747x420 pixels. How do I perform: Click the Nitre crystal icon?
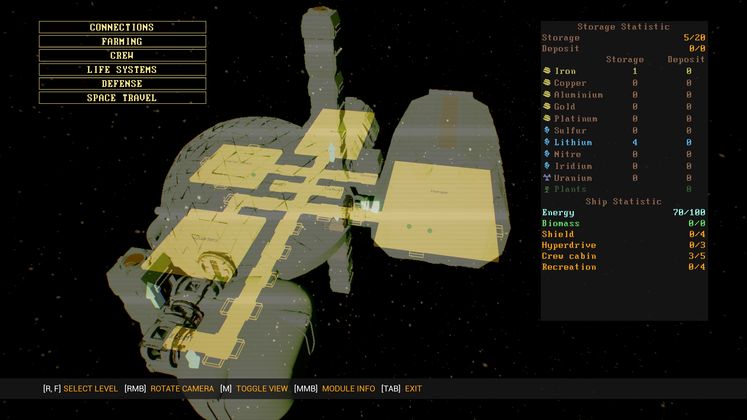(547, 154)
